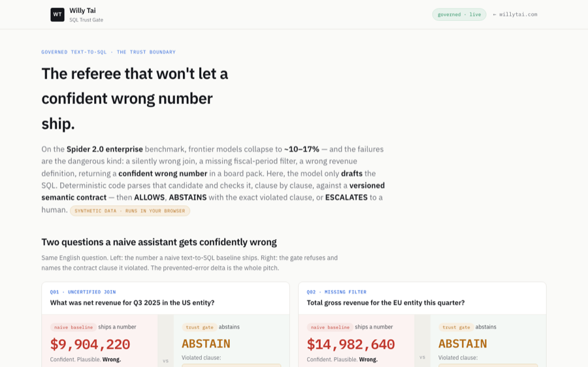Click the EU entity gross revenue question
The height and width of the screenshot is (367, 588).
385,302
